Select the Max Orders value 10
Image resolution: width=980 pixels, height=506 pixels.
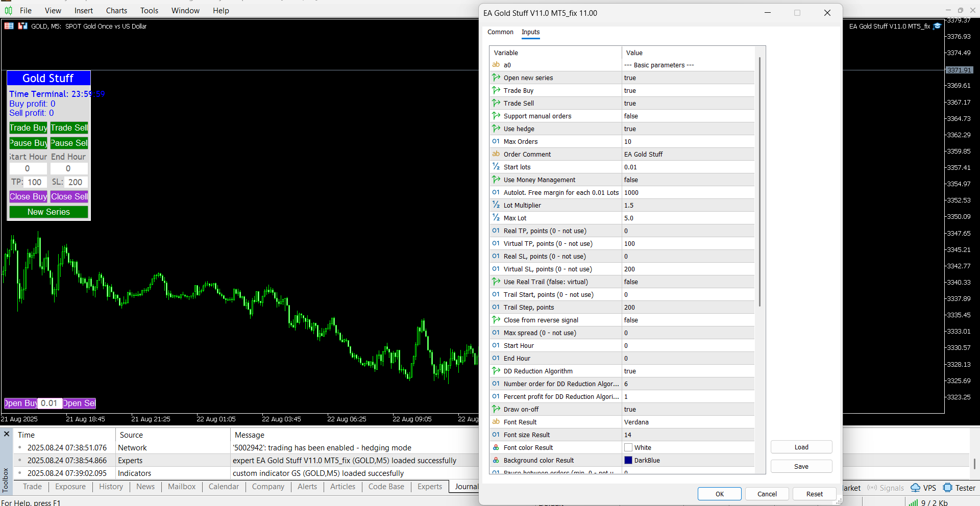pos(688,141)
